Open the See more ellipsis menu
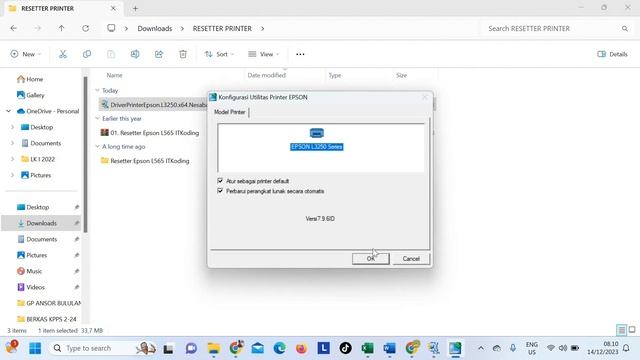The height and width of the screenshot is (360, 640). (300, 54)
